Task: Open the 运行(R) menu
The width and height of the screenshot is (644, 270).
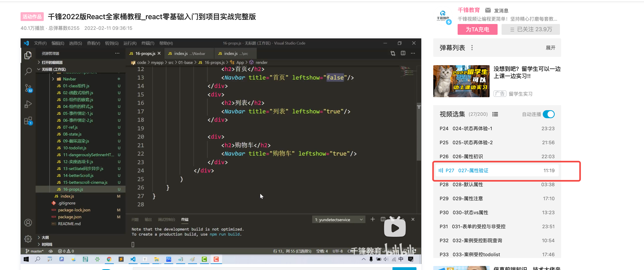Action: click(130, 43)
